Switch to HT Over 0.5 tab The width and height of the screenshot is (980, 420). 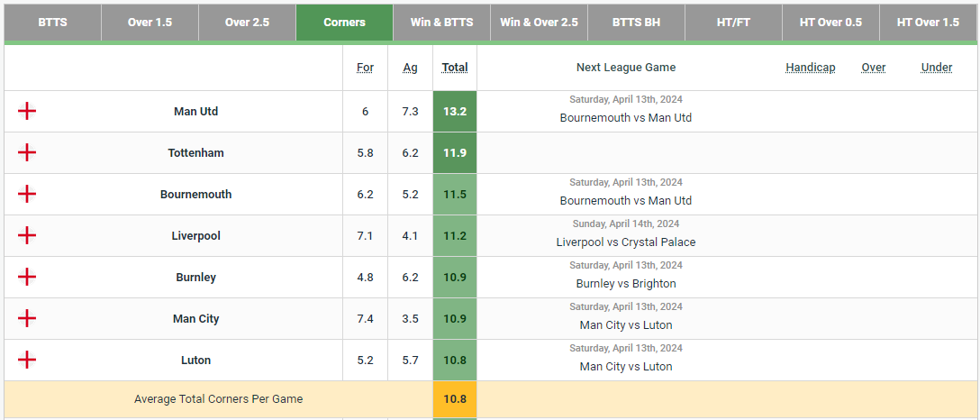(830, 23)
